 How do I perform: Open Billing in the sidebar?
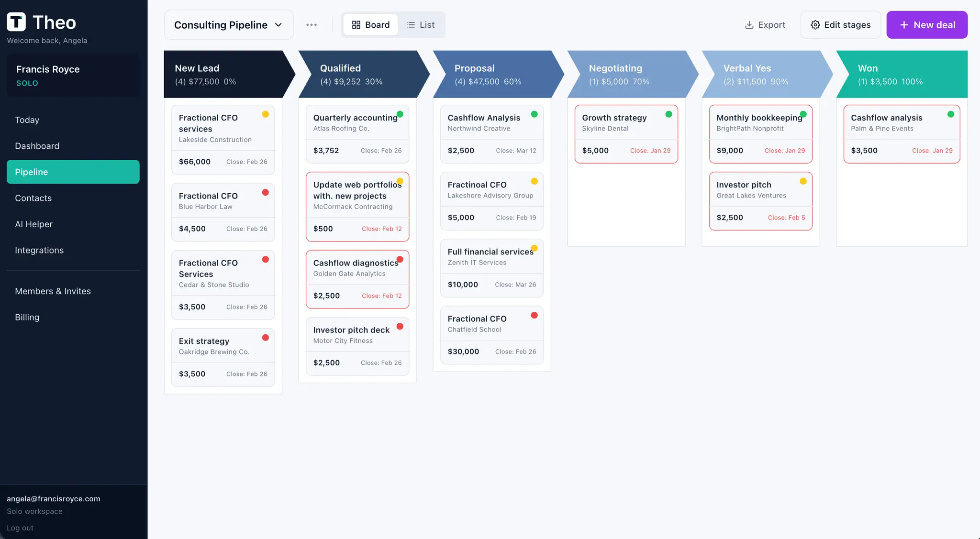pyautogui.click(x=73, y=317)
